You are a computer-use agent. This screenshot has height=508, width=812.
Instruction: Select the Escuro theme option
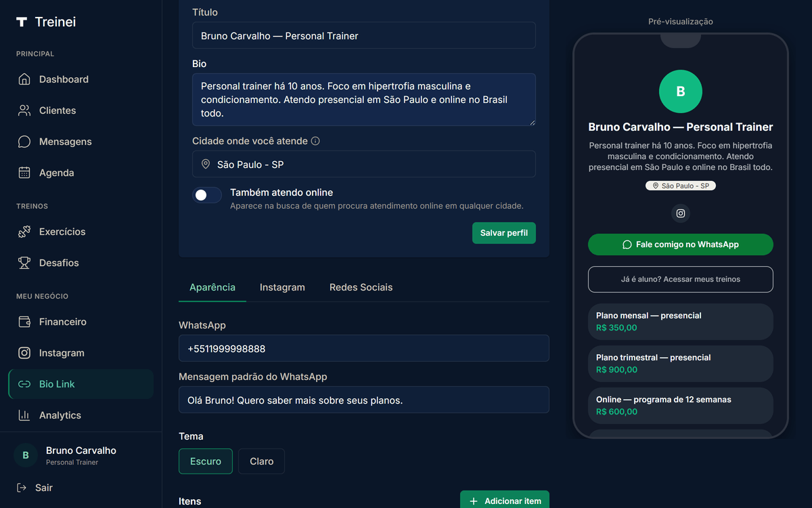click(x=206, y=461)
